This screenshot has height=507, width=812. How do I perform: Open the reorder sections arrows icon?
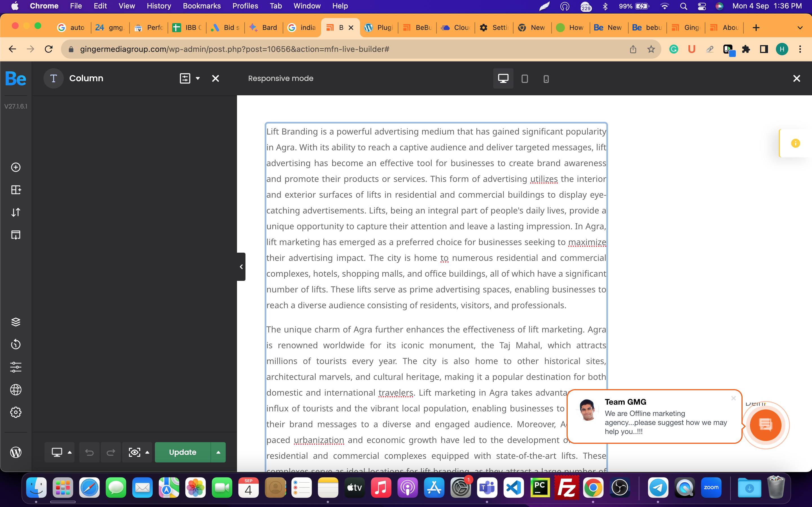tap(16, 212)
